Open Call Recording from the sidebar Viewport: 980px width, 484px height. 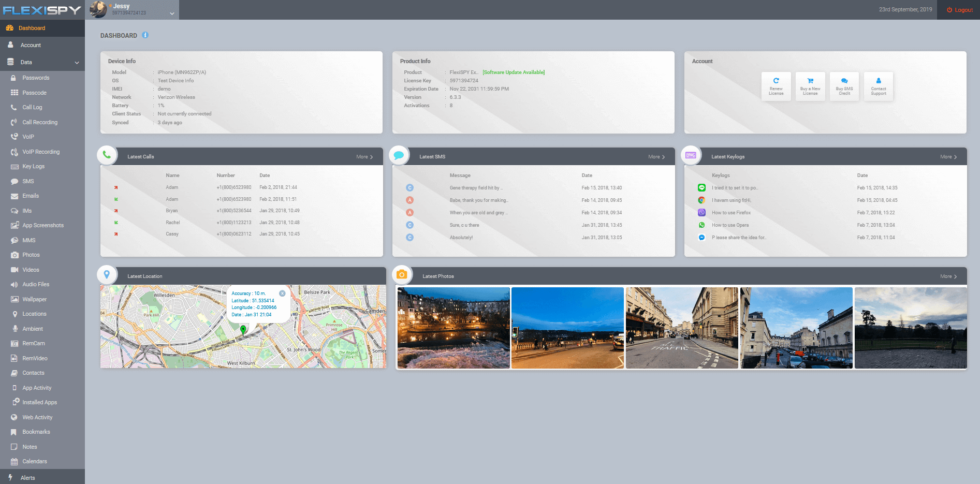click(x=40, y=122)
